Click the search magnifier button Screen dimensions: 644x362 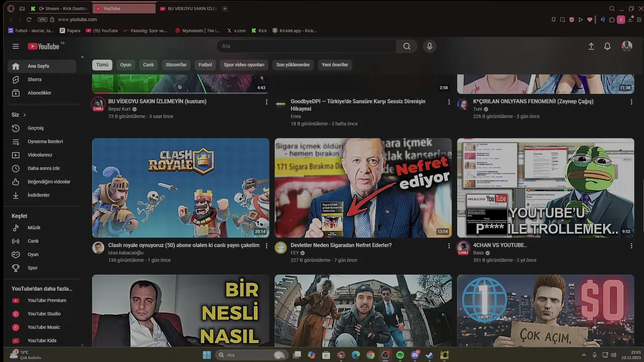(x=407, y=46)
